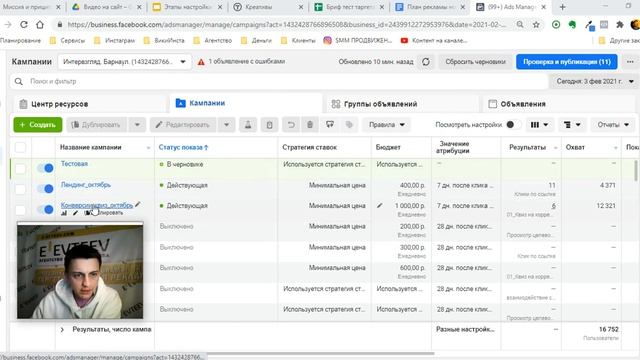Click the green circle extension icon in Chrome toolbar

[556, 24]
